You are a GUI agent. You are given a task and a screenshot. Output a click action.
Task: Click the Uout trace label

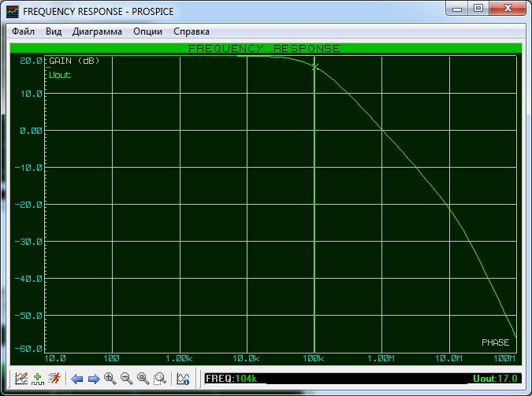pos(60,75)
